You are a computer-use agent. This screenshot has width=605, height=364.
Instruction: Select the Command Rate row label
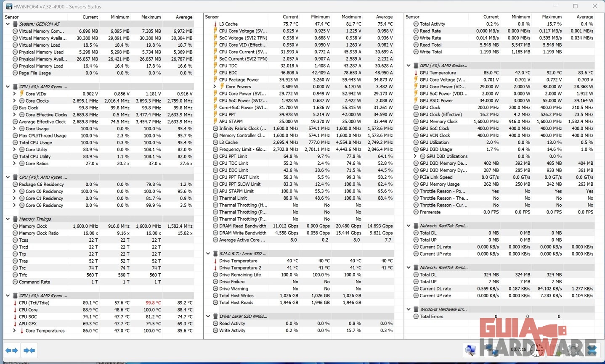click(x=34, y=282)
